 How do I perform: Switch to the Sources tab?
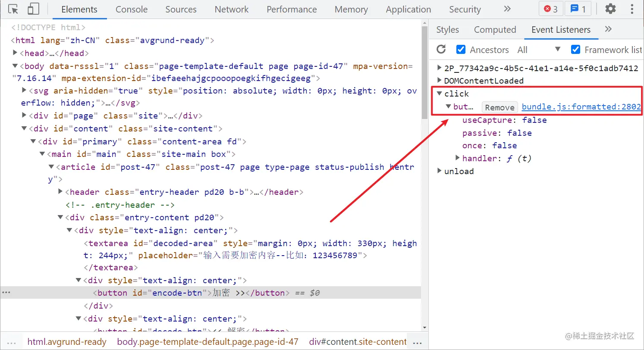click(181, 9)
